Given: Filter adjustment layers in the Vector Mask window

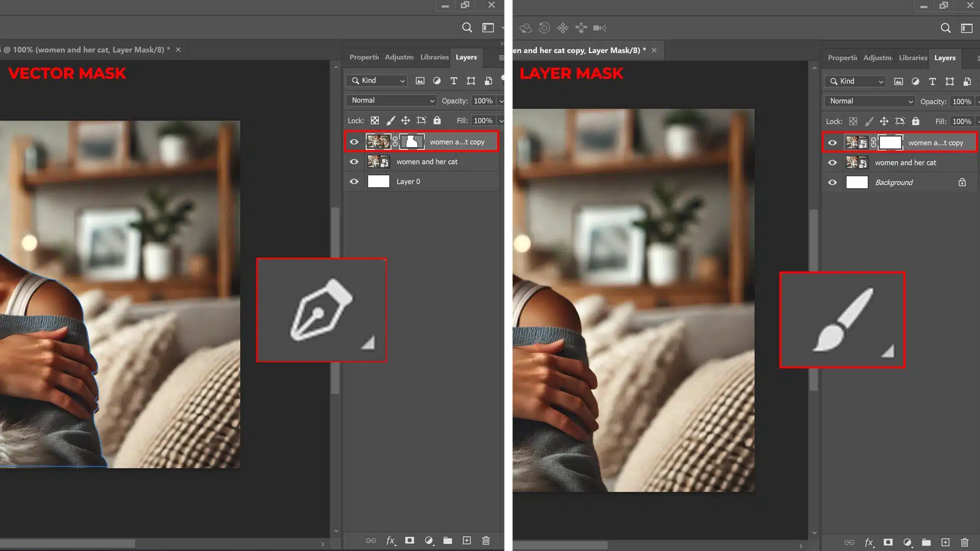Looking at the screenshot, I should click(x=437, y=81).
